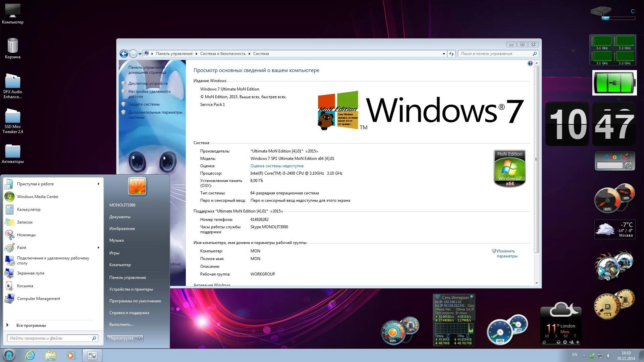Click the refresh button beside address bar
Screen dimensions: 644x362
tap(451, 54)
